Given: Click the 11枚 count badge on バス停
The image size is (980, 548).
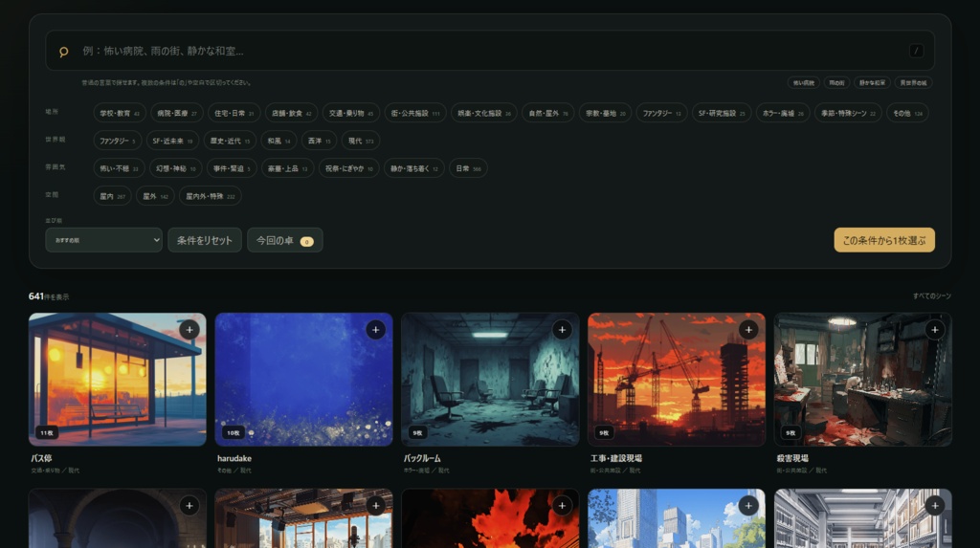Looking at the screenshot, I should 47,432.
